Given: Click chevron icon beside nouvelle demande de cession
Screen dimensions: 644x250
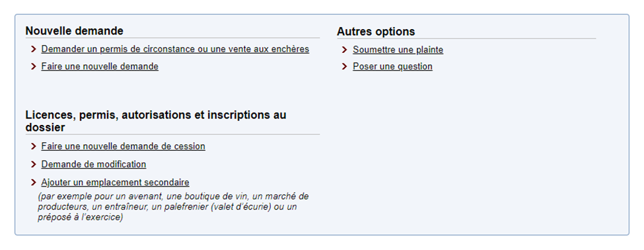Looking at the screenshot, I should tap(34, 146).
